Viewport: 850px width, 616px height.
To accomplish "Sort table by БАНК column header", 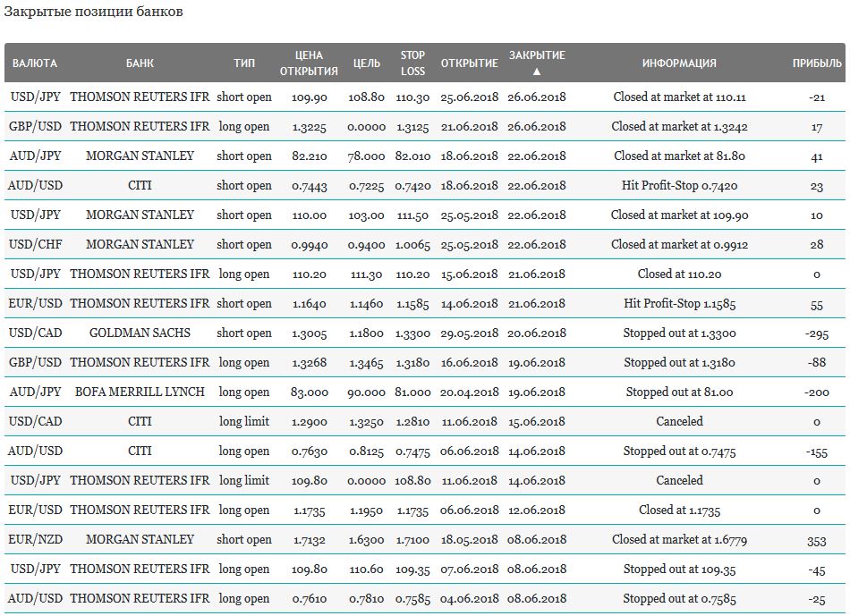I will pyautogui.click(x=140, y=63).
